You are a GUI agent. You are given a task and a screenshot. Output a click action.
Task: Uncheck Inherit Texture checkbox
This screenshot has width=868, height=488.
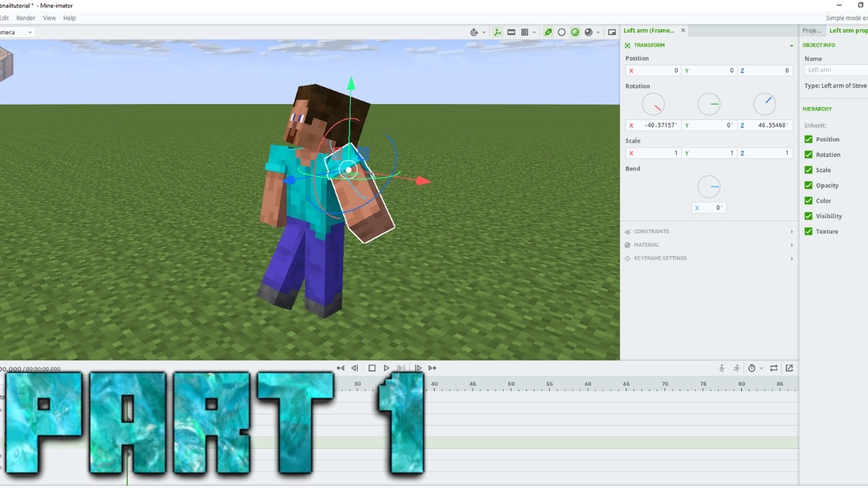point(808,232)
